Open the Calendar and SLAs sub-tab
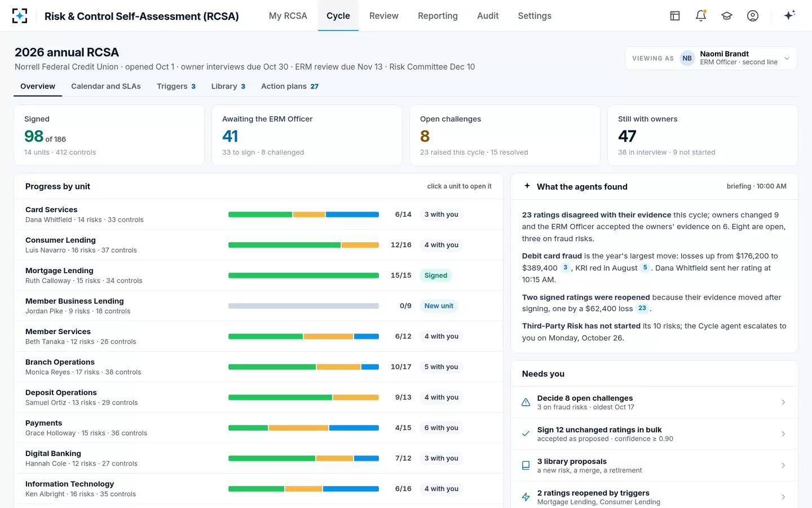Screen dimensions: 812x508 pos(106,86)
